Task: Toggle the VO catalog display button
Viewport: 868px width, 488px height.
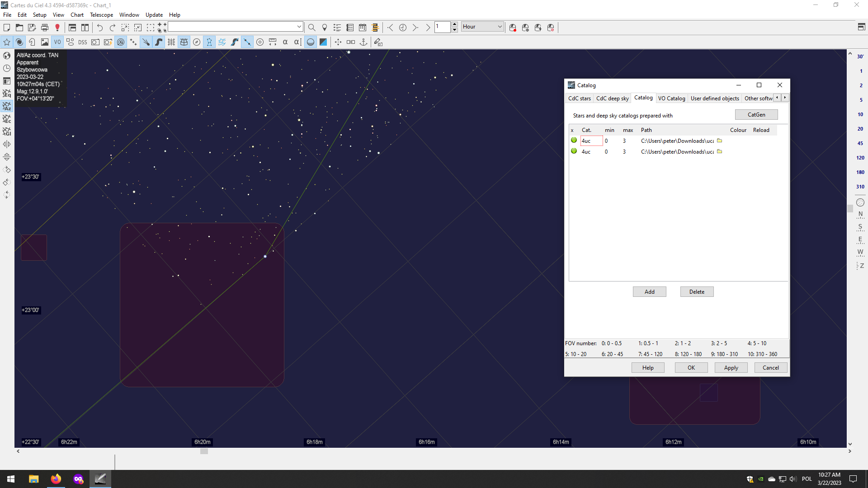Action: point(57,42)
